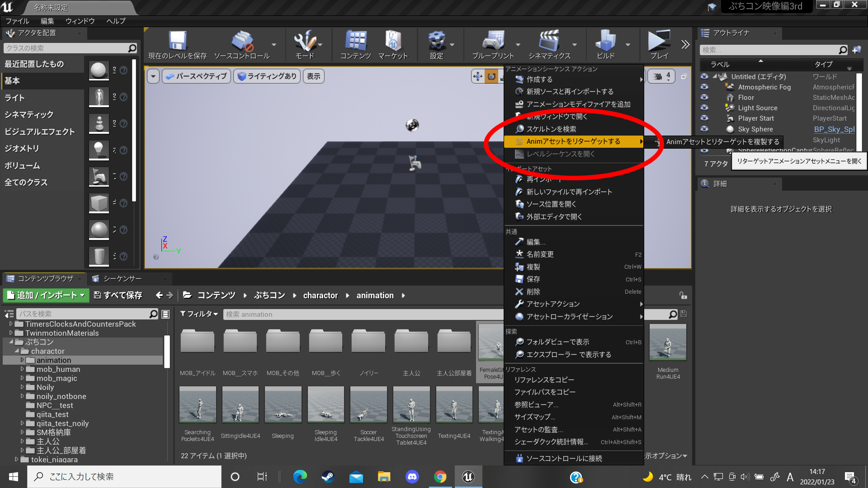Open the パースペクティブ viewport dropdown
Image resolution: width=868 pixels, height=488 pixels.
[x=196, y=76]
